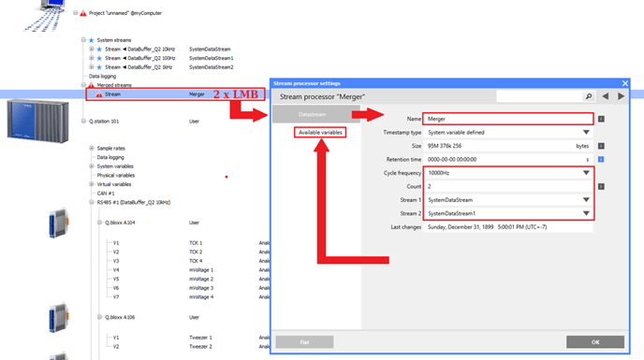Switch to Available variables tab
644x360 pixels.
click(320, 132)
